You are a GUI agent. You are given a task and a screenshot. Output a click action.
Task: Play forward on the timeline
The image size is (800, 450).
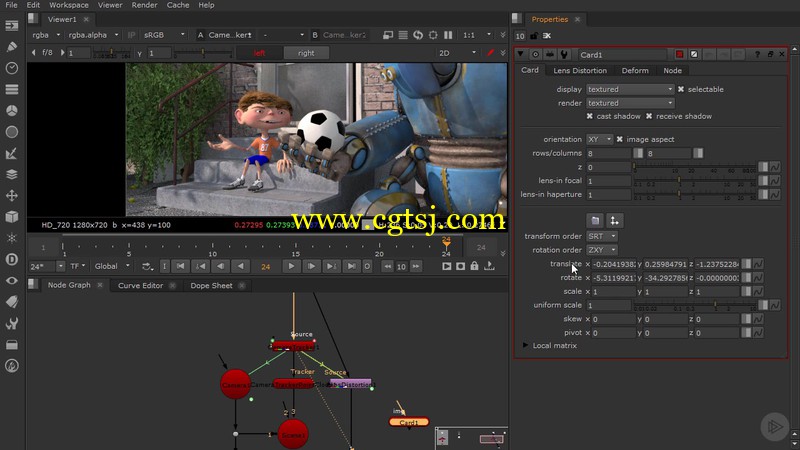(x=291, y=266)
